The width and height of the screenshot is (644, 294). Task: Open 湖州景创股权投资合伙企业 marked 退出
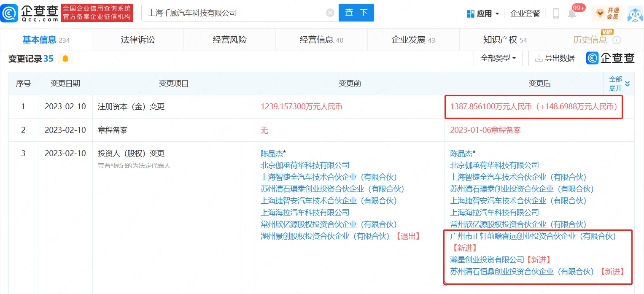tap(325, 236)
